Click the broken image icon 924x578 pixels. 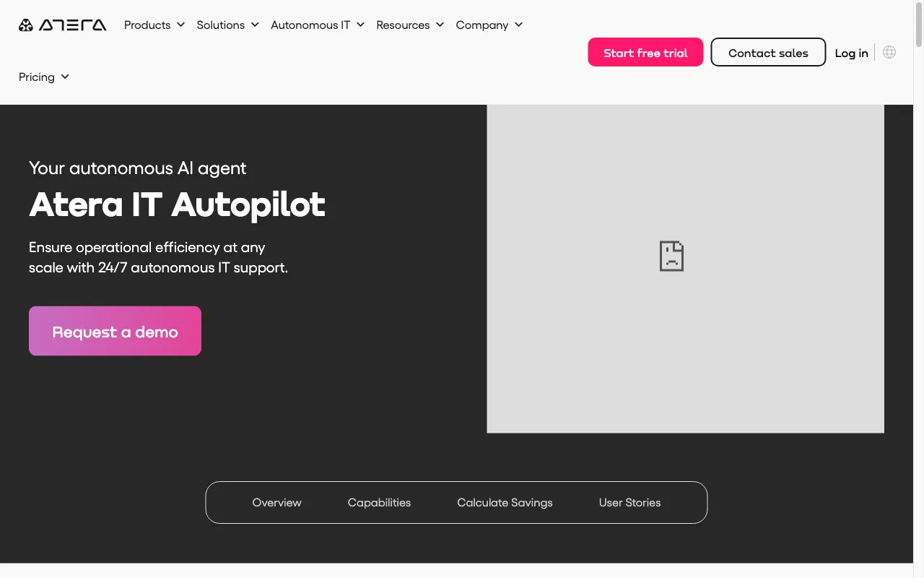click(x=671, y=256)
